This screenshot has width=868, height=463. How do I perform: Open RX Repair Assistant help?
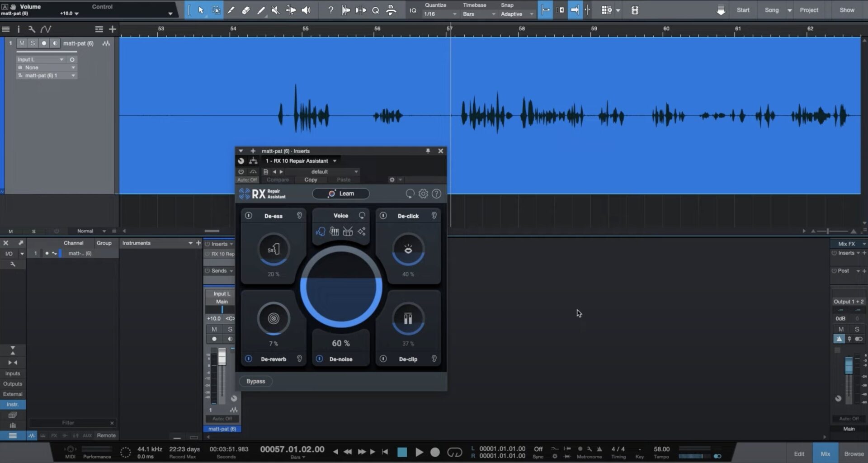point(436,194)
